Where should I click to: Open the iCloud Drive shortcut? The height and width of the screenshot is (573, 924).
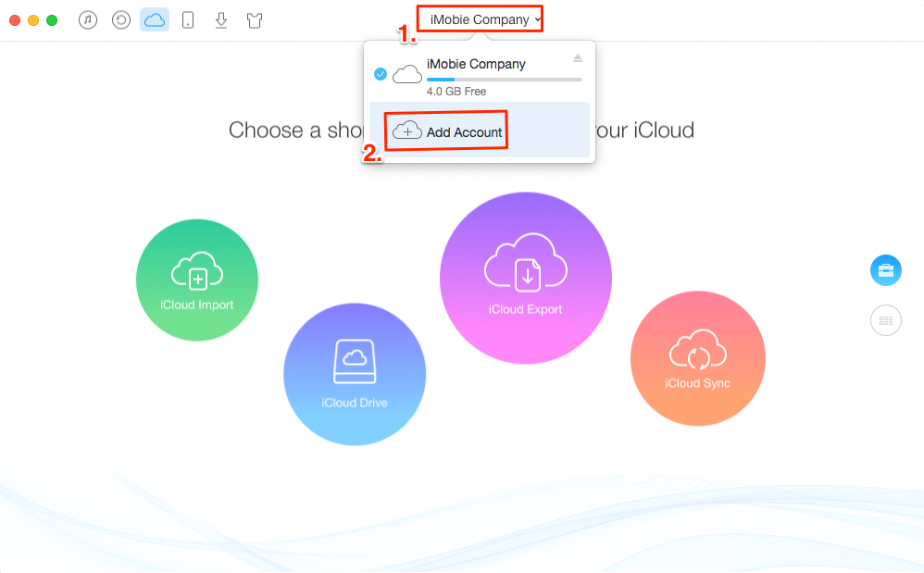tap(355, 375)
